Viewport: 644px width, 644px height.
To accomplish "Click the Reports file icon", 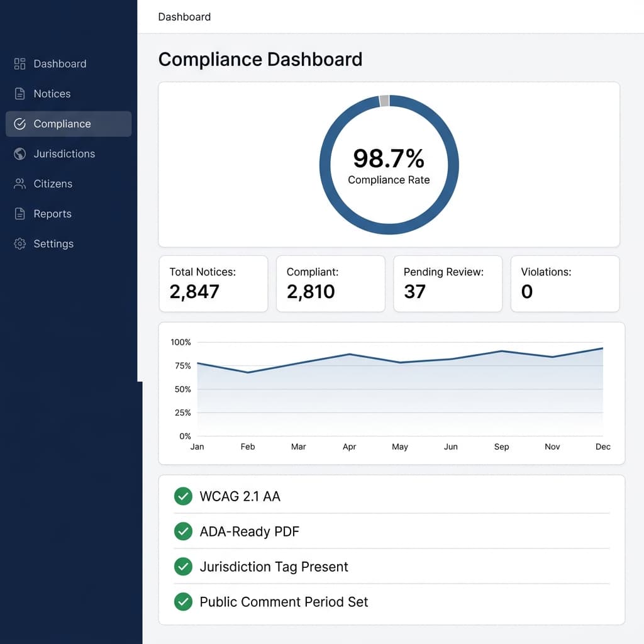I will point(18,213).
